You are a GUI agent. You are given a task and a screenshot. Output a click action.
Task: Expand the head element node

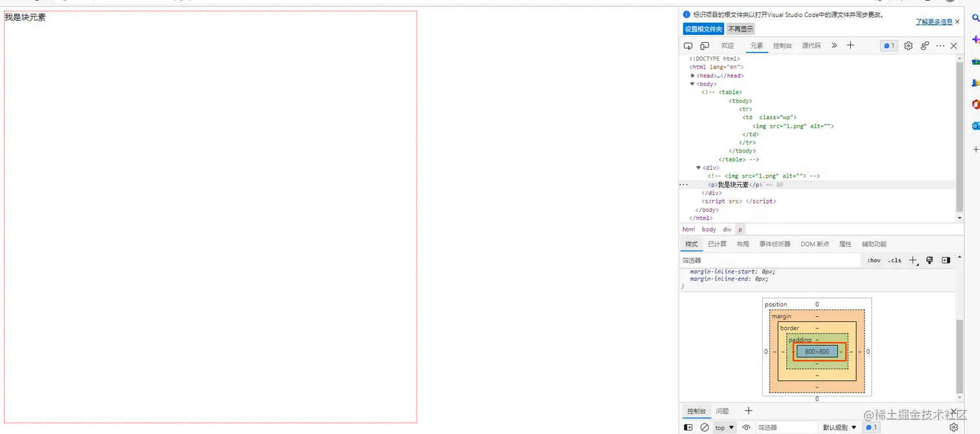(693, 76)
